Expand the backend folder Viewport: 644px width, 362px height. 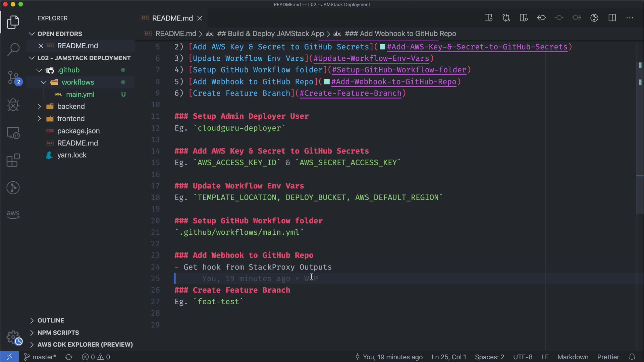click(x=71, y=106)
